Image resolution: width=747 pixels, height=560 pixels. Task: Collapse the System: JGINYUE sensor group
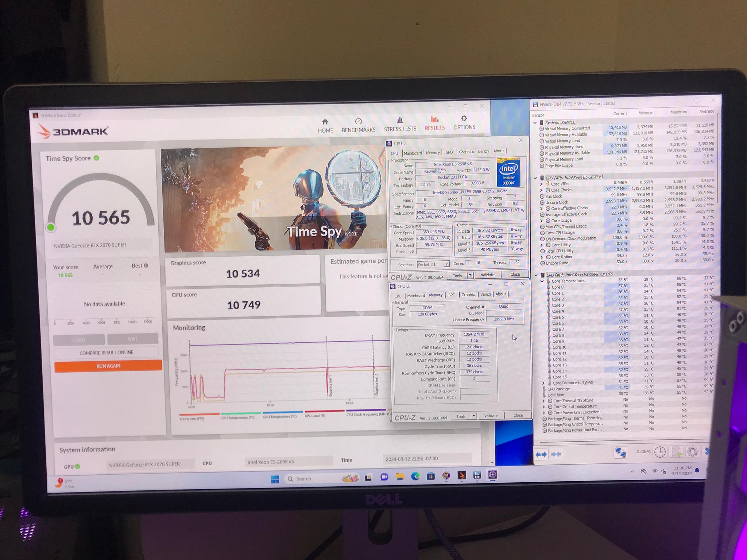[x=535, y=123]
